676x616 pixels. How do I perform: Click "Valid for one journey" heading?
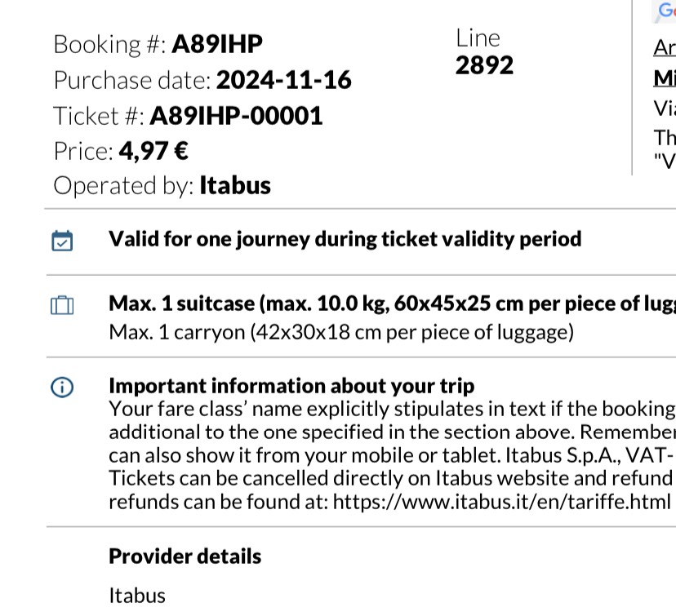coord(345,239)
